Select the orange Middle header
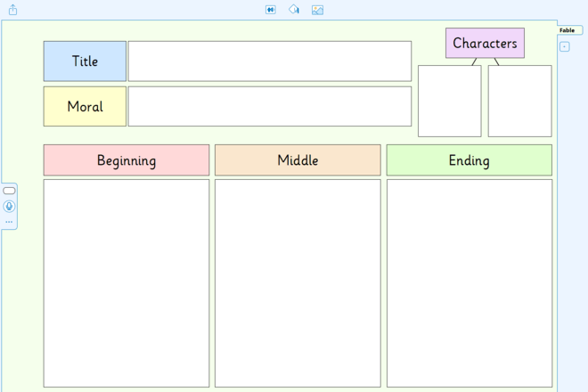 coord(298,160)
